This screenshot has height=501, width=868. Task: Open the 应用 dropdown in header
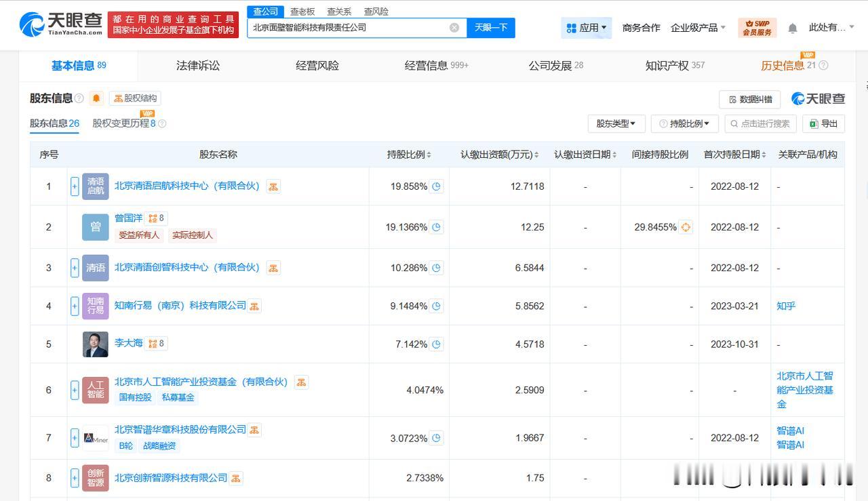587,28
